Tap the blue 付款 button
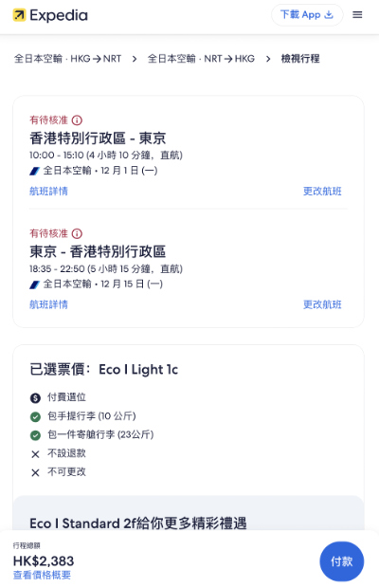The image size is (379, 588). pyautogui.click(x=341, y=561)
